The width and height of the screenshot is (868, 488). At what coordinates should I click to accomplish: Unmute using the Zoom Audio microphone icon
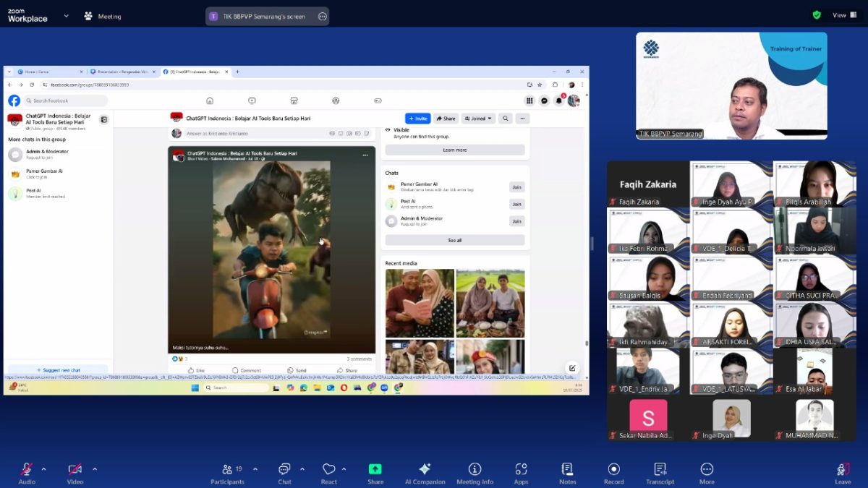(x=27, y=469)
